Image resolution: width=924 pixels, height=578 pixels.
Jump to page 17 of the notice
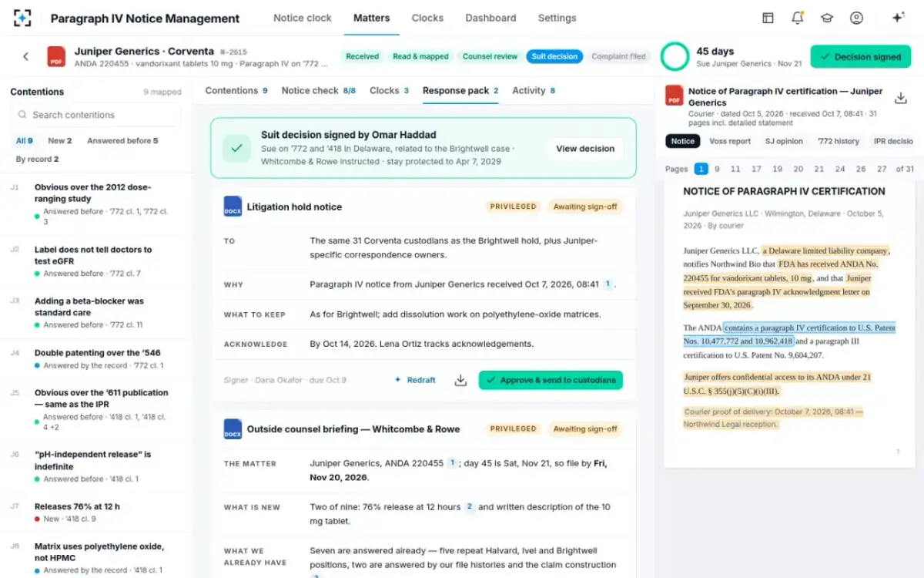(756, 169)
